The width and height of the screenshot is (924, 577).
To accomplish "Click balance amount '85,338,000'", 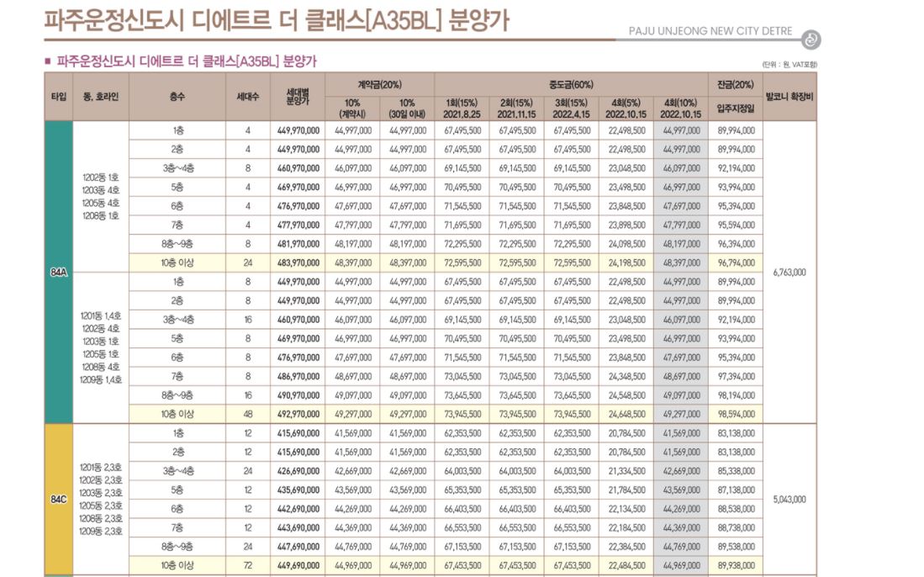I will click(736, 471).
